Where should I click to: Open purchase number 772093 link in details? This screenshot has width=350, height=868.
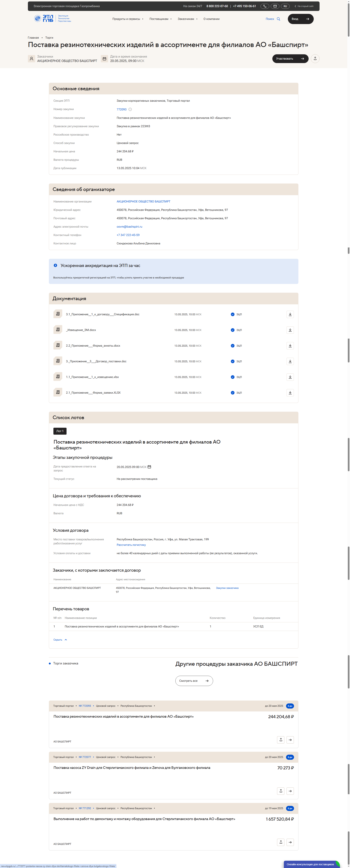[x=121, y=110]
